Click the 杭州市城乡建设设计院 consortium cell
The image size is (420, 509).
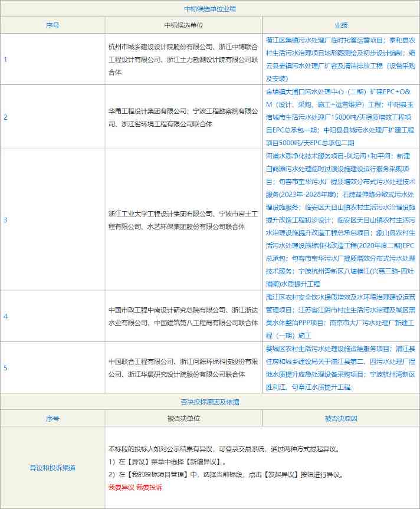(x=183, y=59)
